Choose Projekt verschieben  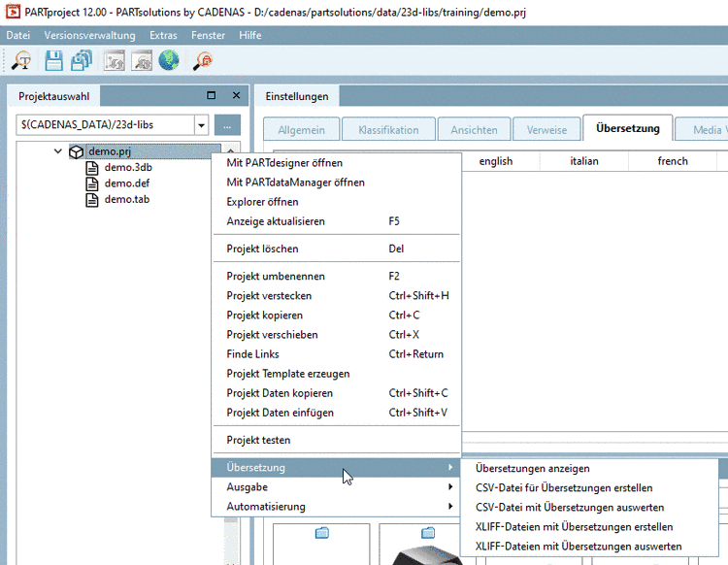coord(336,335)
